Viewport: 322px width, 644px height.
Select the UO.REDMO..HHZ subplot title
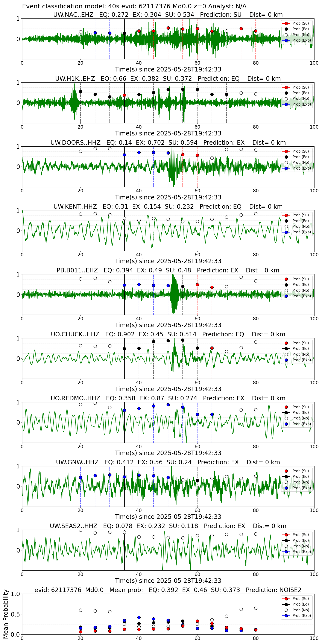click(x=168, y=398)
